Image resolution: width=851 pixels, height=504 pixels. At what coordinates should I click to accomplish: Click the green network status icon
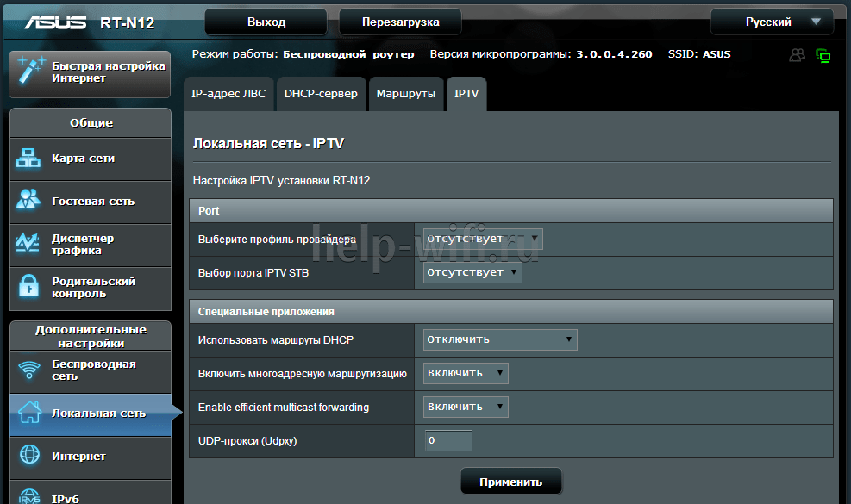(x=823, y=56)
